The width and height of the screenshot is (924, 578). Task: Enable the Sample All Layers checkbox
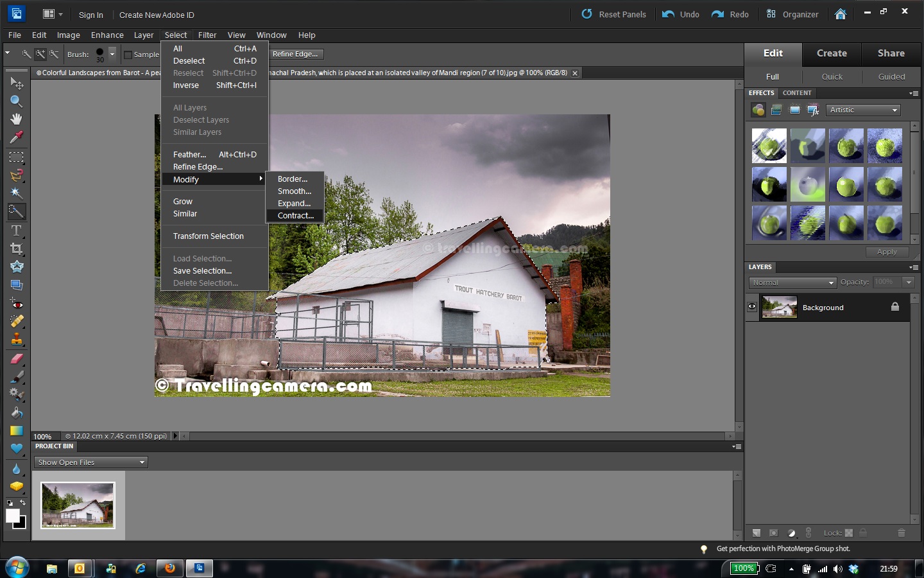tap(128, 55)
